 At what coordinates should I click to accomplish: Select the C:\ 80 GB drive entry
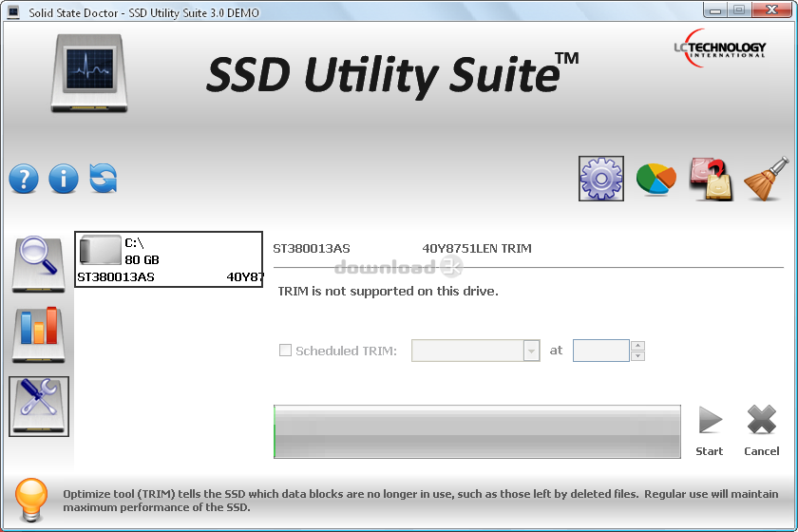point(169,259)
